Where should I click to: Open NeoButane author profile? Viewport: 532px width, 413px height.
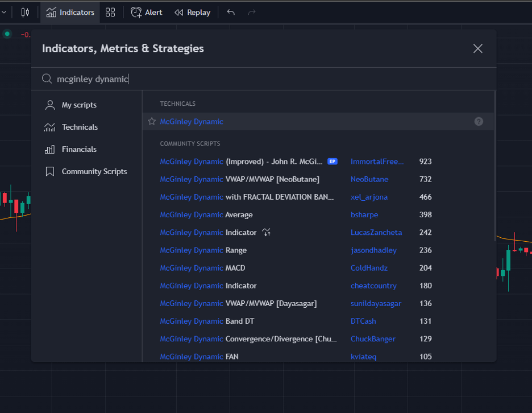click(369, 179)
